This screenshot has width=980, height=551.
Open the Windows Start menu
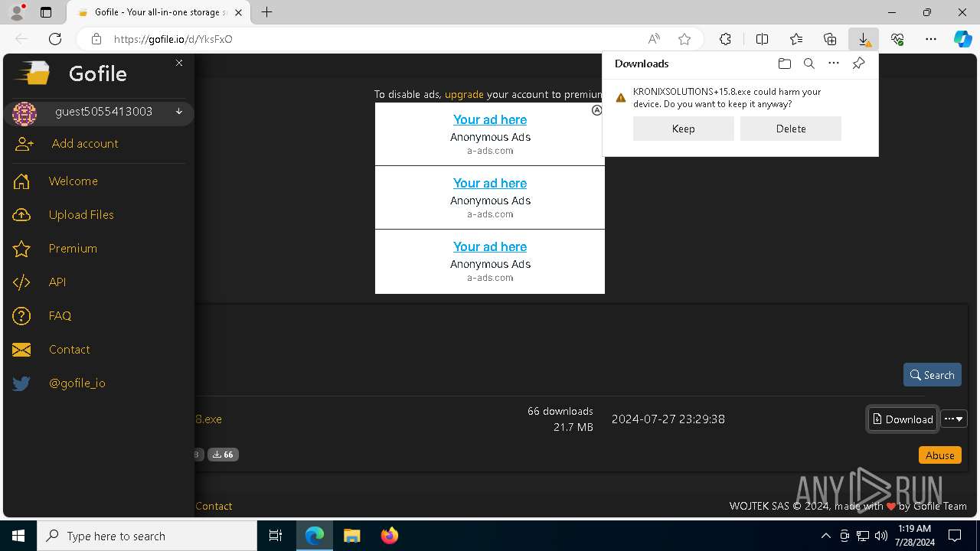click(18, 536)
